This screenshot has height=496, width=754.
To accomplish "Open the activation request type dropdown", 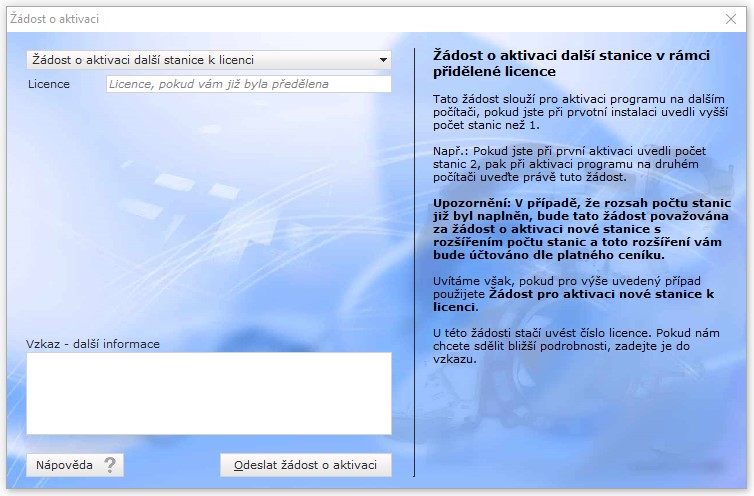I will (209, 60).
